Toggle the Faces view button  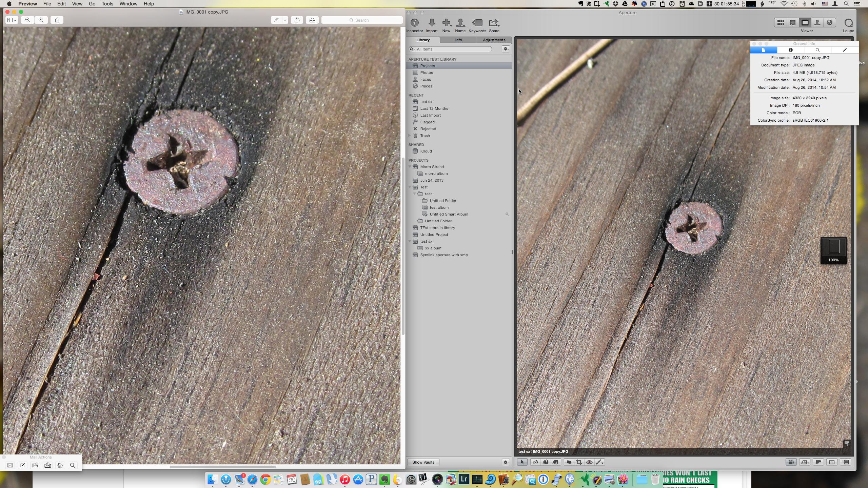tap(817, 23)
